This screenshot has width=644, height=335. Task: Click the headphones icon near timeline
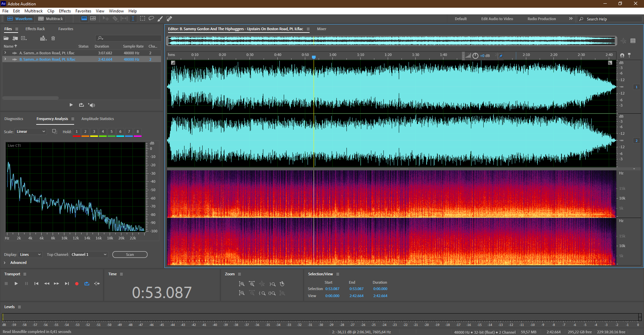click(x=622, y=55)
